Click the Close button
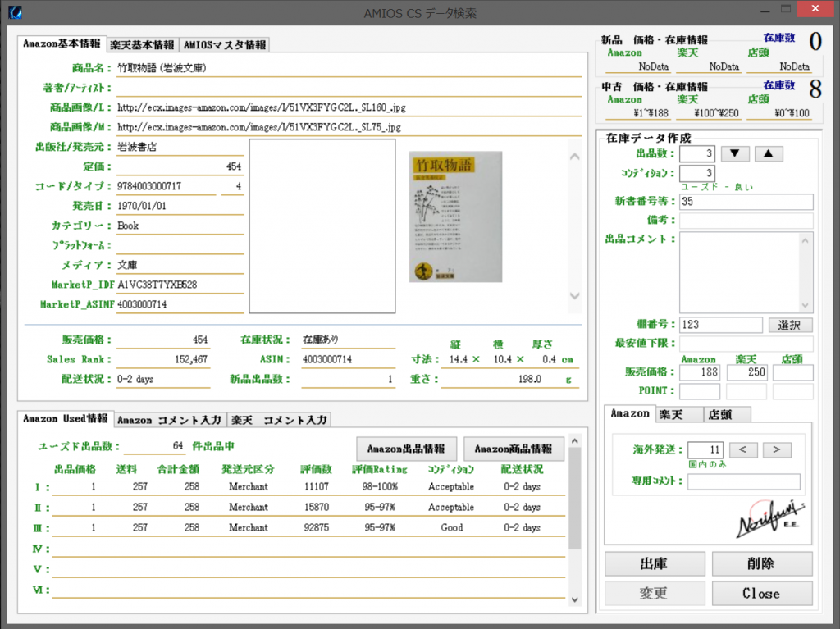This screenshot has width=840, height=629. tap(762, 593)
